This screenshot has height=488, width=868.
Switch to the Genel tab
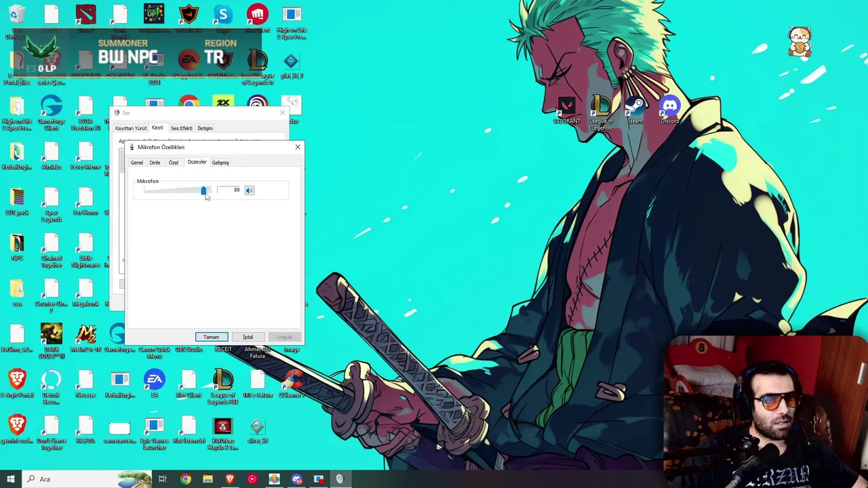click(136, 163)
